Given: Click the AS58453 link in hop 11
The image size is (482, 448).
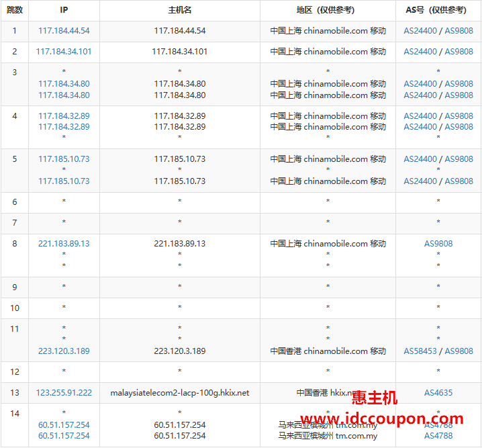Looking at the screenshot, I should (420, 351).
